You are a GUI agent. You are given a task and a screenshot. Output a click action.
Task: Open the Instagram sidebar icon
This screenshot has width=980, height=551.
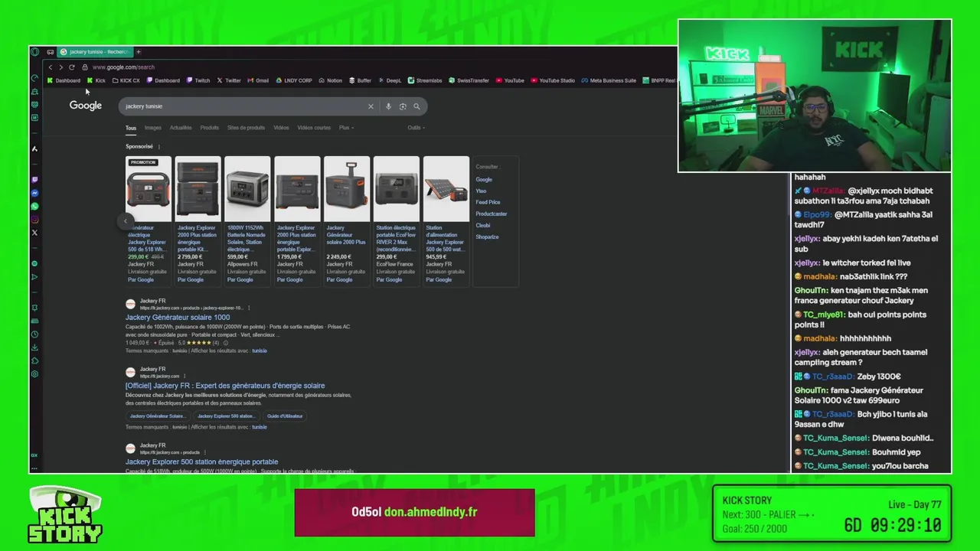point(34,220)
